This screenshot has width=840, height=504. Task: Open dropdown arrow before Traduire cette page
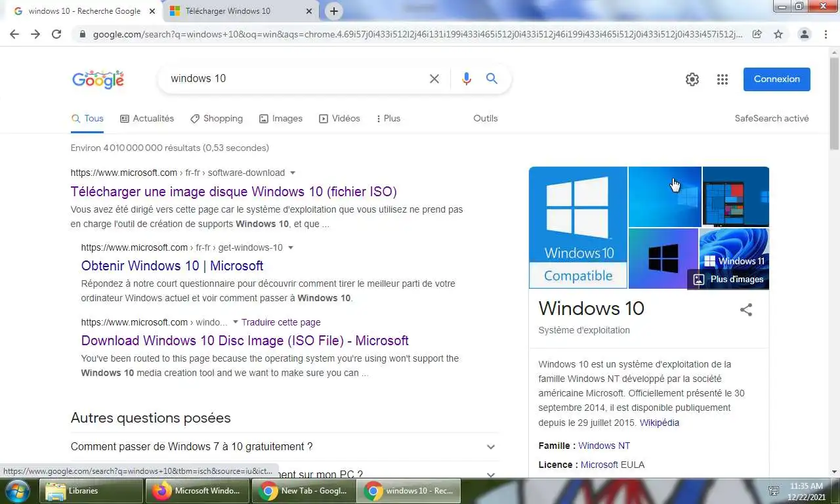coord(236,322)
